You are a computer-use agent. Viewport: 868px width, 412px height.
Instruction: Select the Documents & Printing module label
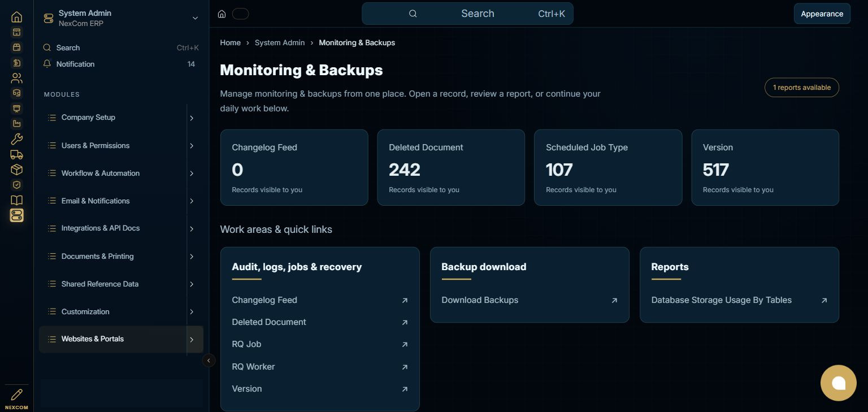98,256
